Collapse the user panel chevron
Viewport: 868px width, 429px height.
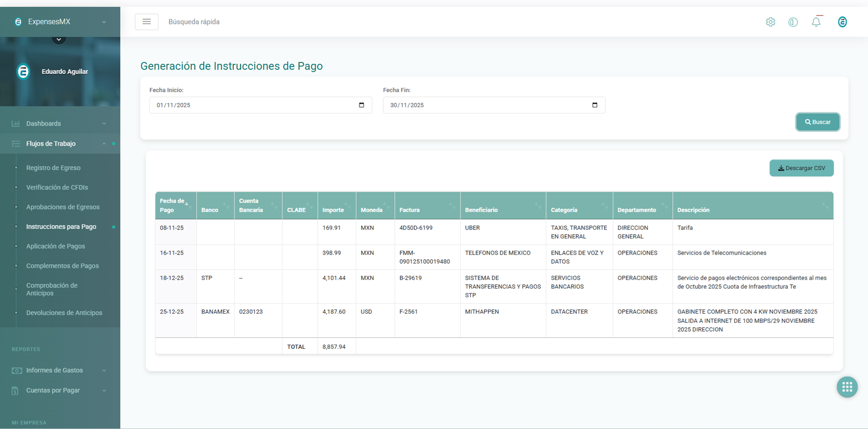tap(59, 39)
